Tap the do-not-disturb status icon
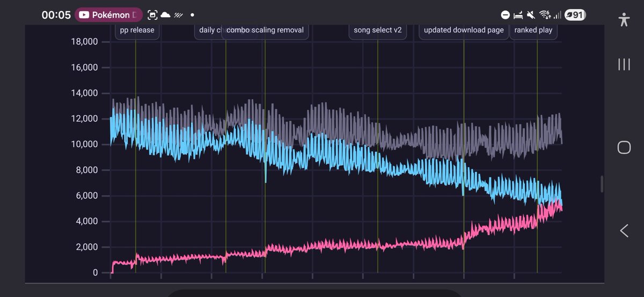Image resolution: width=644 pixels, height=297 pixels. tap(505, 15)
